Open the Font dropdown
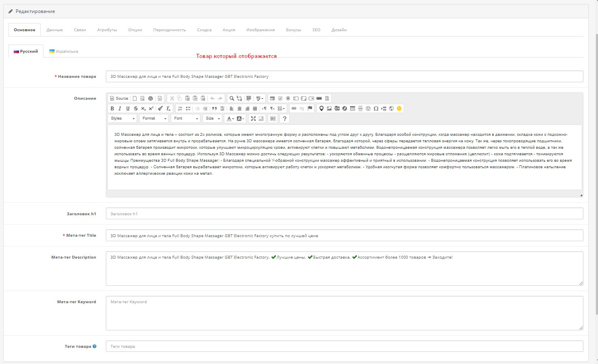Screen dimensions: 598x364 click(185, 118)
